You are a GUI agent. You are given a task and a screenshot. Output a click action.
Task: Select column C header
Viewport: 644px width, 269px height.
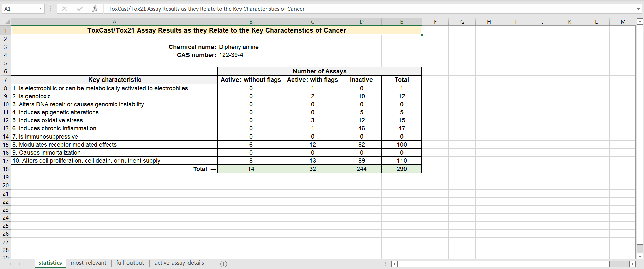(x=313, y=22)
